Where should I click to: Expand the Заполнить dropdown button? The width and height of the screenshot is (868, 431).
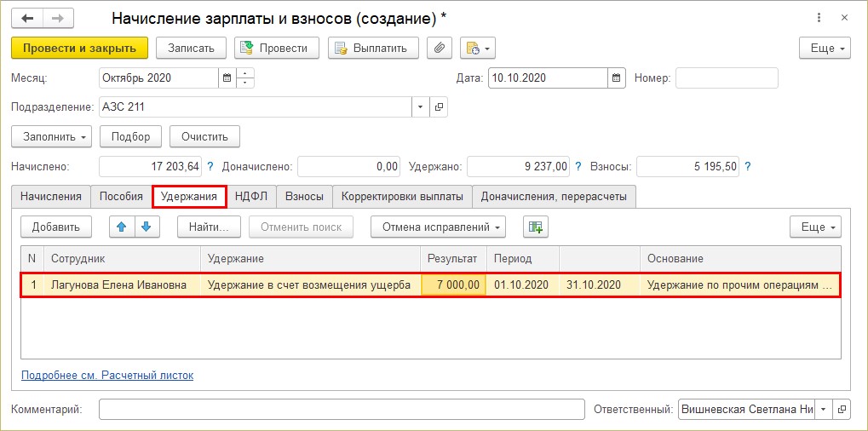[51, 136]
